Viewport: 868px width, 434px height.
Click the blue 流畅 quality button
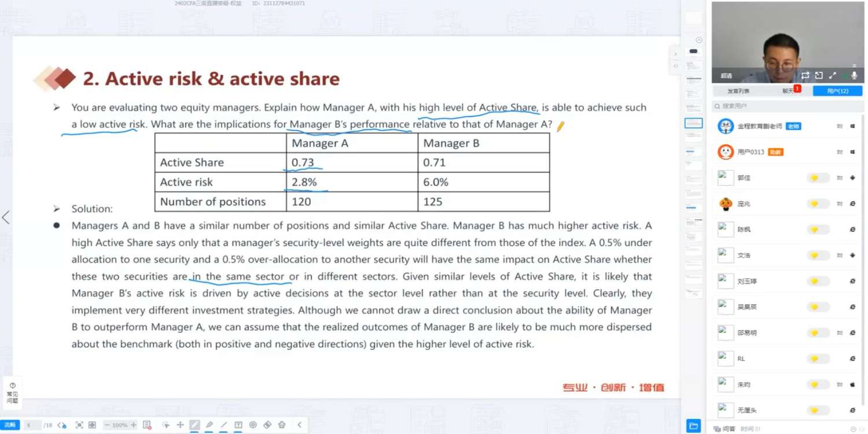tap(10, 425)
